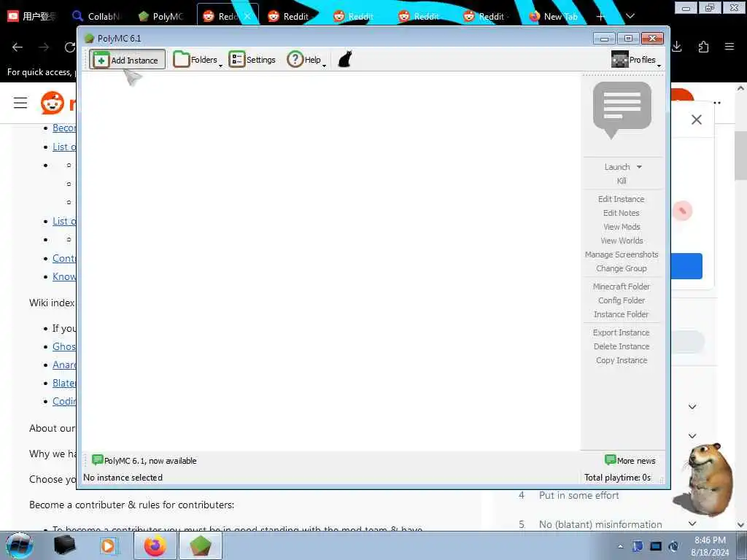Expand the Launch dropdown arrow

[639, 167]
